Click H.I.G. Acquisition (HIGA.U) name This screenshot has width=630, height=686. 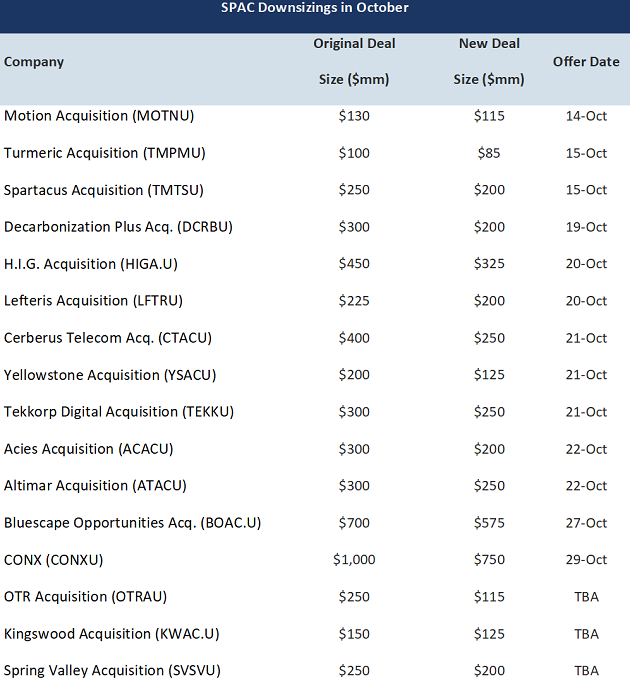pyautogui.click(x=91, y=264)
